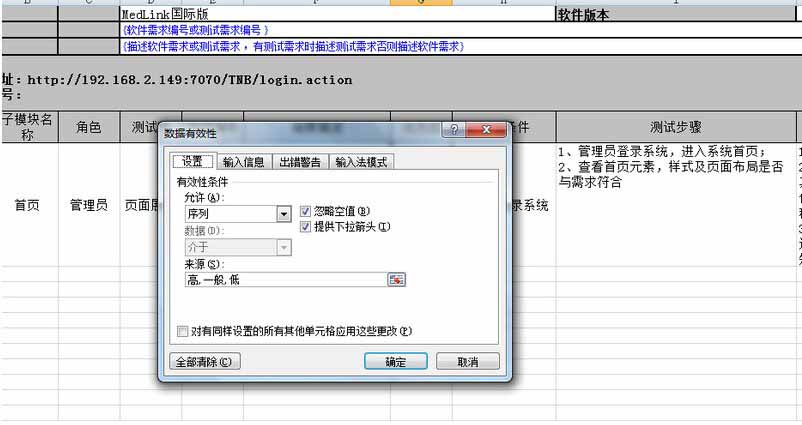
Task: Select the 测试步骤 header cell
Action: pos(676,127)
